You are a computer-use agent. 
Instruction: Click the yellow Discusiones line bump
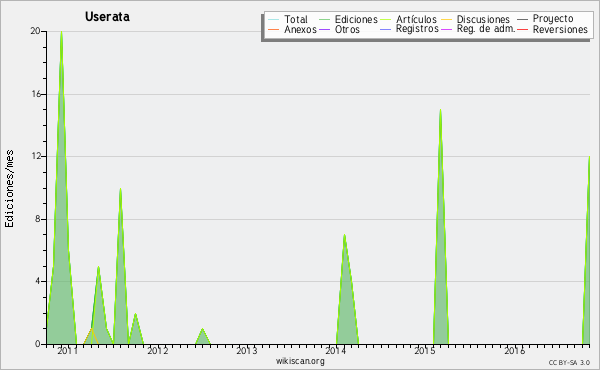point(91,337)
